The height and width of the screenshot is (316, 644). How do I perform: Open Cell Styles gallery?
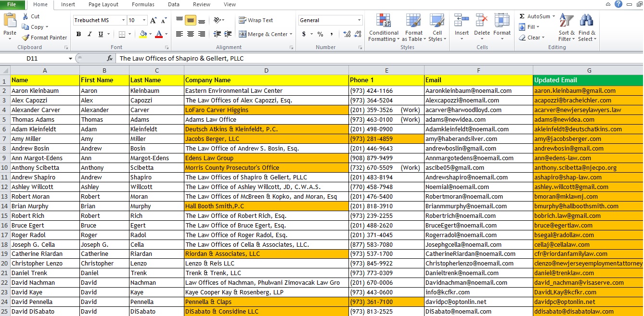point(437,28)
